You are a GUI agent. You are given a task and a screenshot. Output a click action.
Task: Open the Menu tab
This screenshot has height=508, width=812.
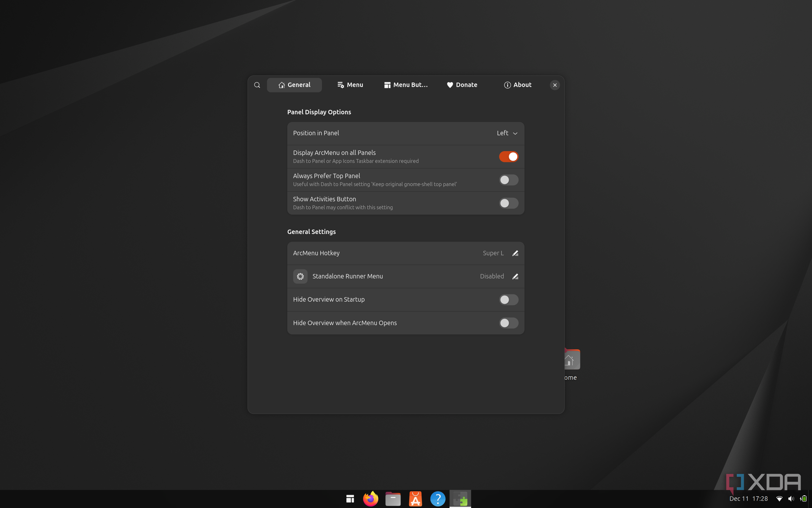[350, 85]
